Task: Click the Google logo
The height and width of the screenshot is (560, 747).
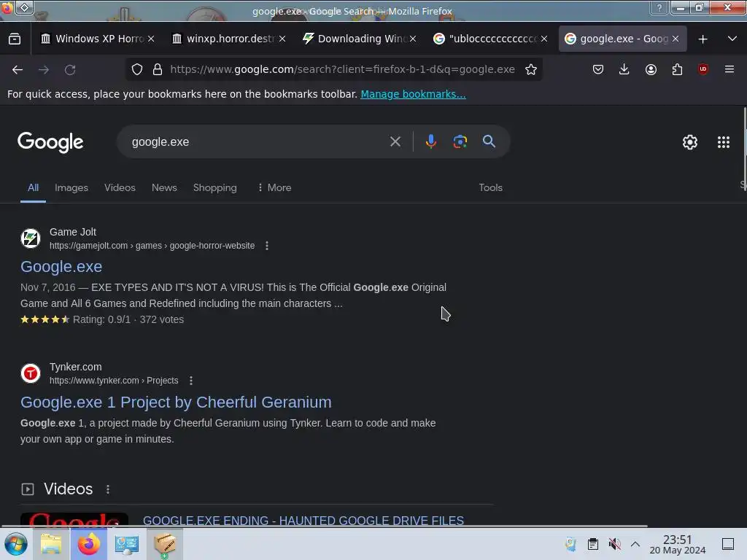Action: pyautogui.click(x=50, y=142)
